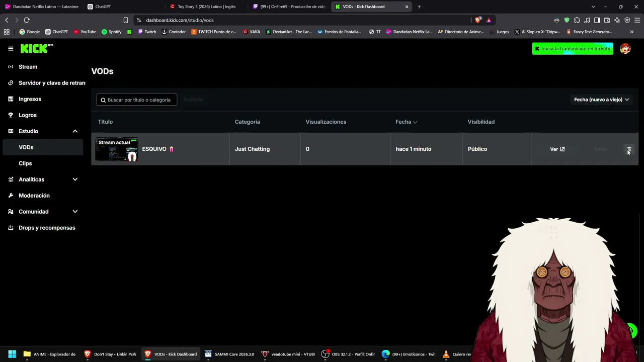Switch to Emoticonos Edge taskbar window

(x=409, y=354)
